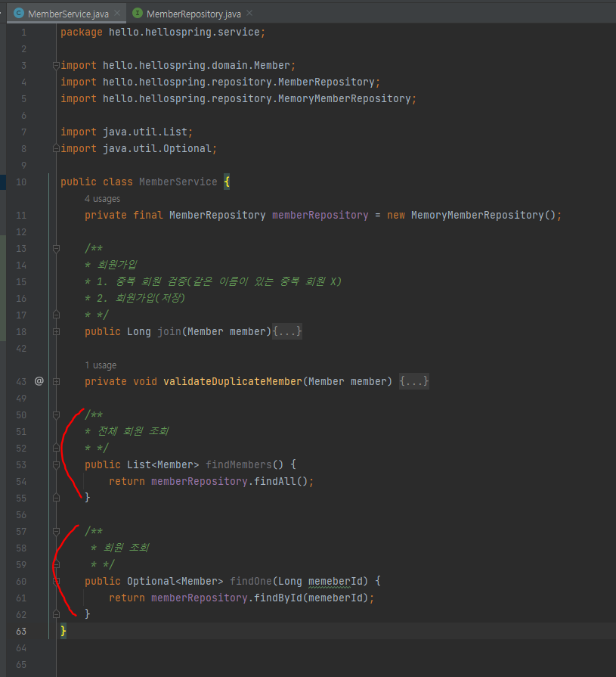Click the join method name on line 18
This screenshot has width=616, height=677.
pos(169,331)
